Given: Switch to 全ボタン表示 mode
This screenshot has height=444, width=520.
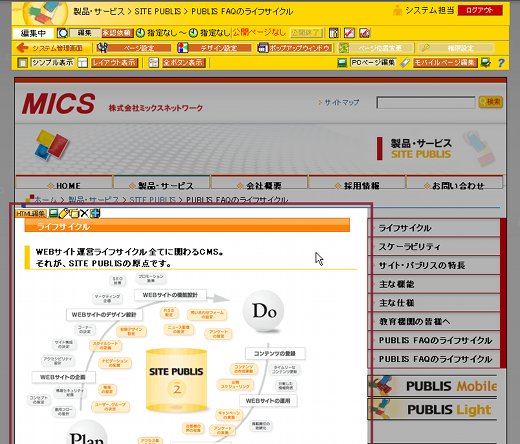Looking at the screenshot, I should coord(184,62).
